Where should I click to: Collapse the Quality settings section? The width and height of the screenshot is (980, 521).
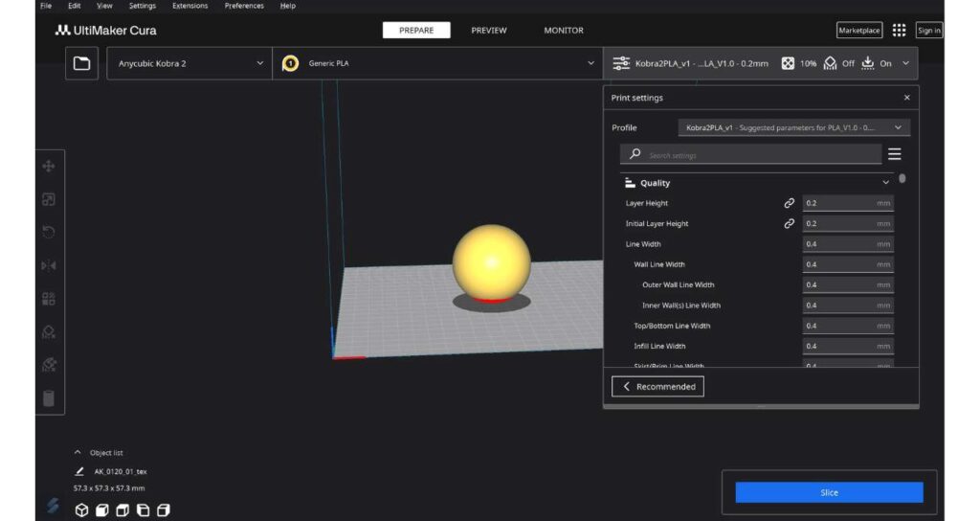point(885,183)
